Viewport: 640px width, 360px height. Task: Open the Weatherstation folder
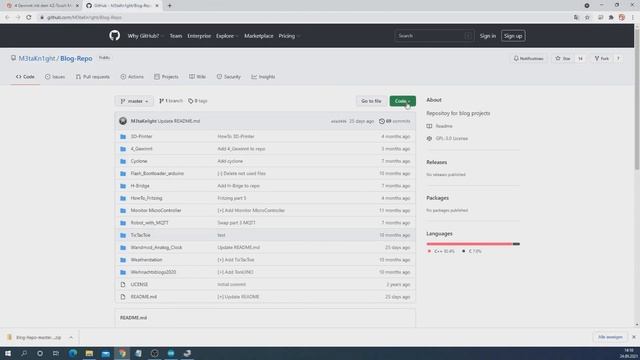[147, 260]
